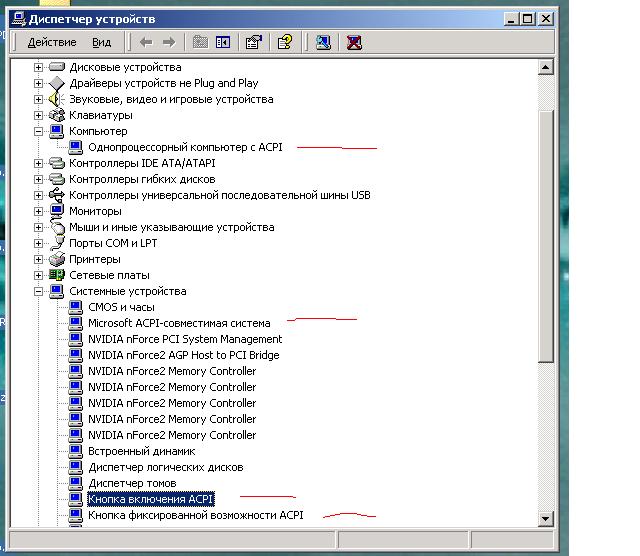The height and width of the screenshot is (556, 640).
Task: Select Однопроцессорный компьютер с ACPI
Action: coord(185,147)
